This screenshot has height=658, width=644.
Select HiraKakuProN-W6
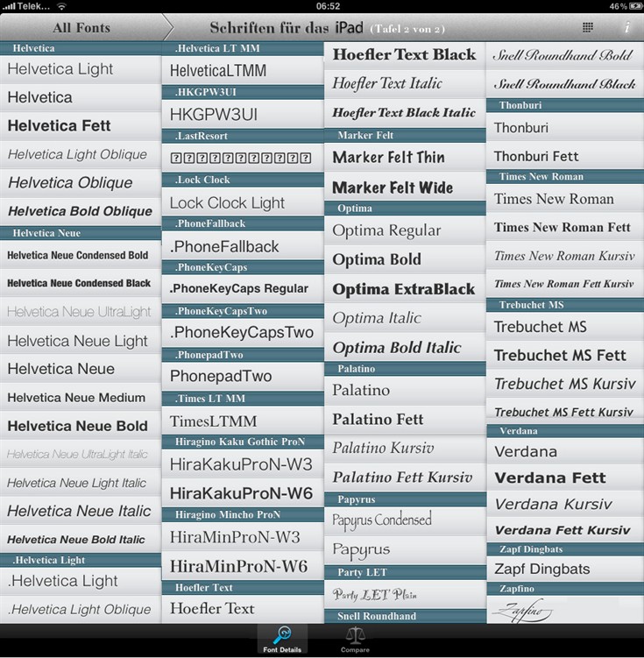tap(243, 493)
